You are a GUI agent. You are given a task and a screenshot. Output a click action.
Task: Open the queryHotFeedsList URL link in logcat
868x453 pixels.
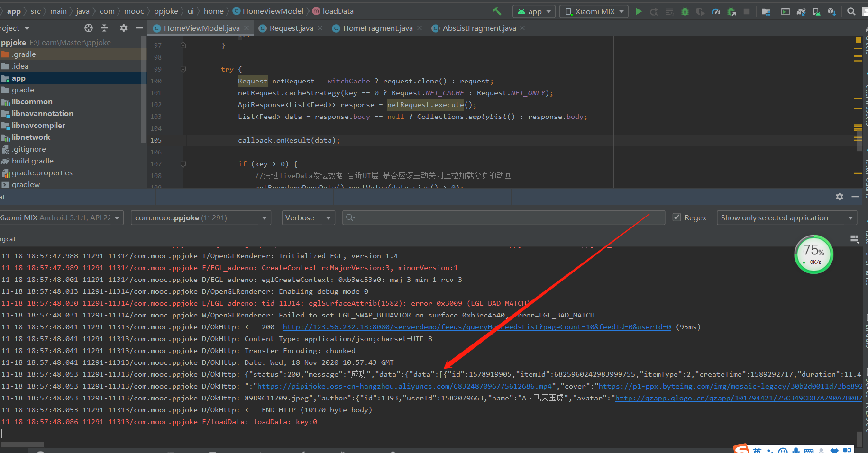point(477,327)
